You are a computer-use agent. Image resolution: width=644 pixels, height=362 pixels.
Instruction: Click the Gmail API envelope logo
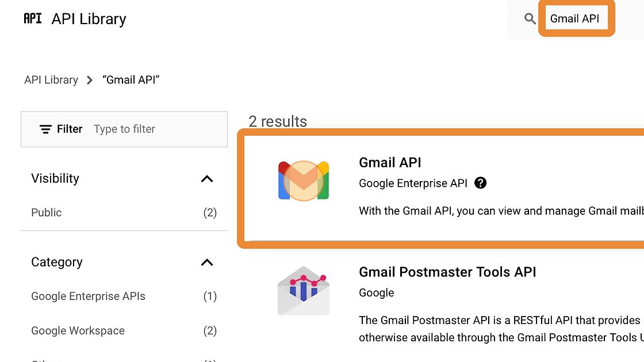tap(303, 180)
